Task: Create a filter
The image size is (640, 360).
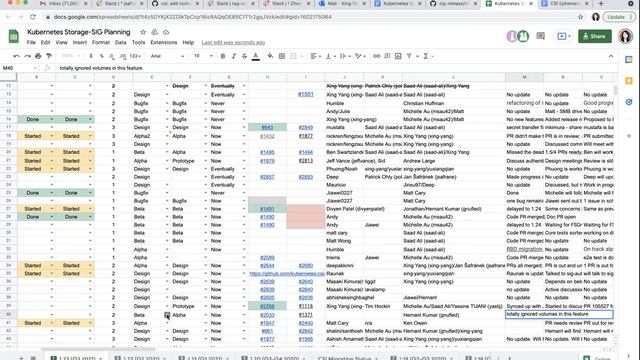Action: [x=409, y=56]
